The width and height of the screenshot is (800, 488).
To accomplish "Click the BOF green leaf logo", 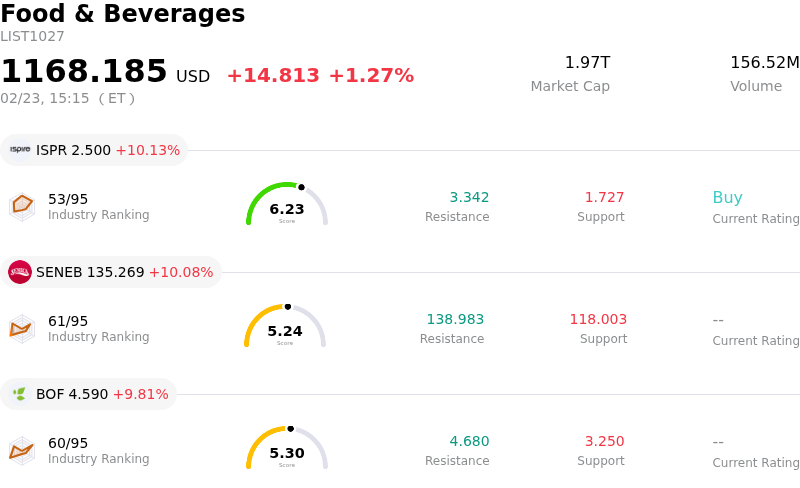I will tap(20, 394).
